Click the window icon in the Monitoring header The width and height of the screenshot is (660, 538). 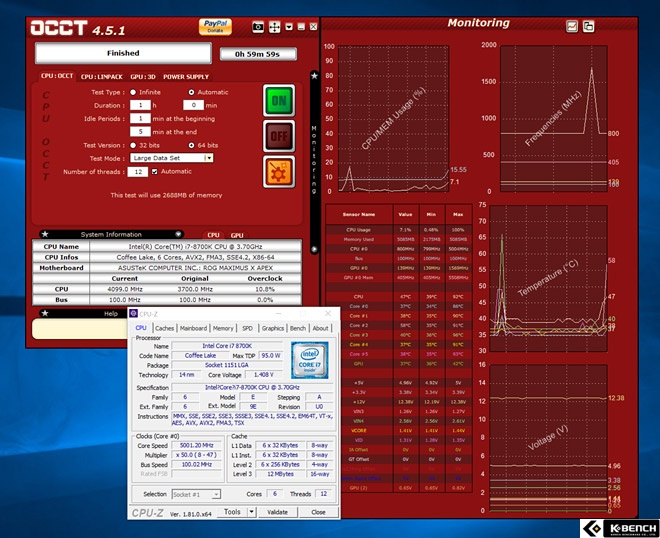pyautogui.click(x=588, y=27)
